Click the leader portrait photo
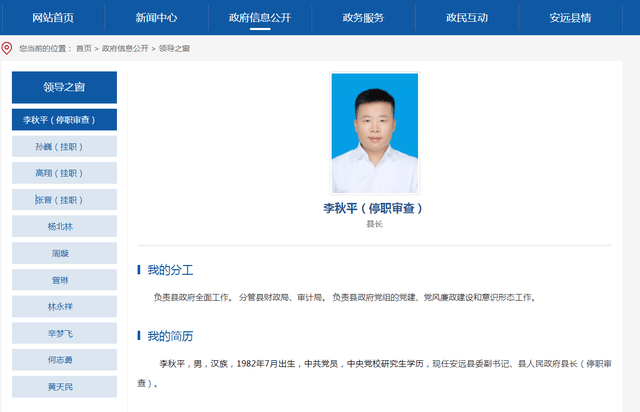Image resolution: width=640 pixels, height=412 pixels. tap(375, 133)
